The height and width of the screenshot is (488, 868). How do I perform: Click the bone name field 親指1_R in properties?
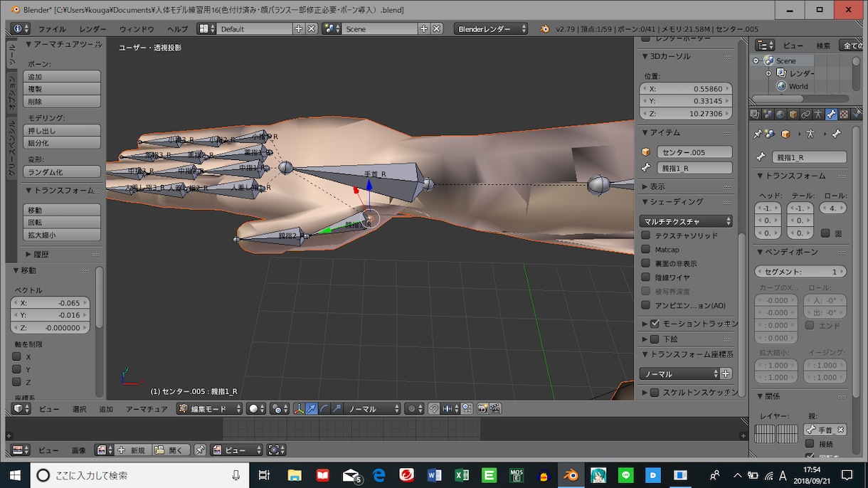(809, 157)
